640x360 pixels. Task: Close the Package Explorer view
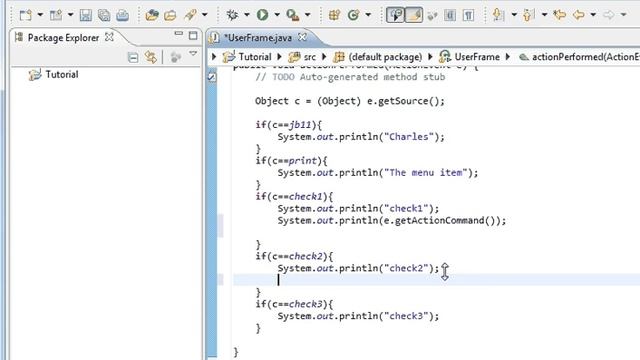[109, 37]
